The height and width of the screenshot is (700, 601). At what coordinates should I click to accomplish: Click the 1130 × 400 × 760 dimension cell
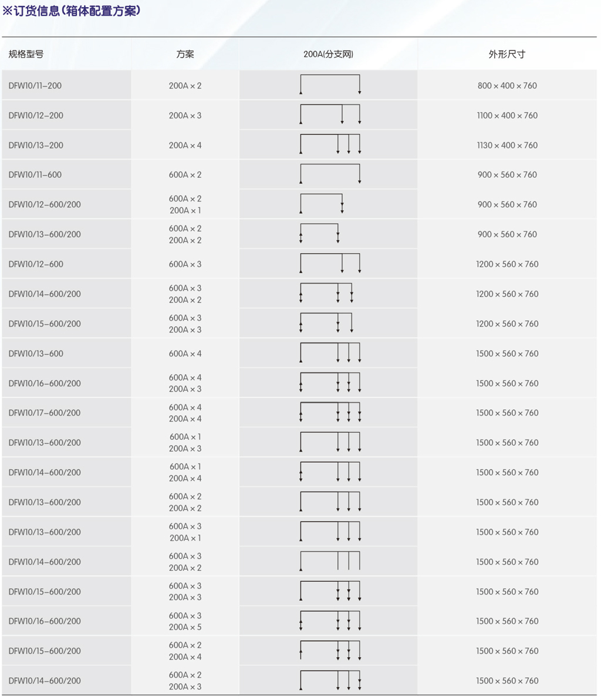click(x=507, y=145)
